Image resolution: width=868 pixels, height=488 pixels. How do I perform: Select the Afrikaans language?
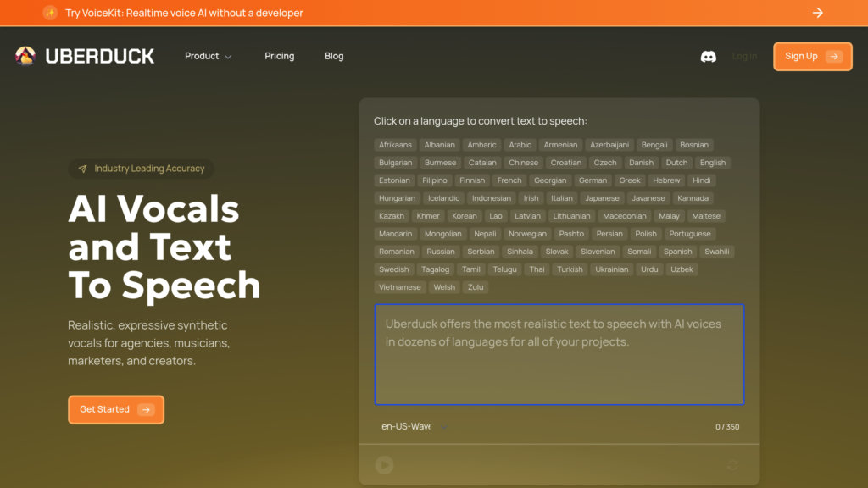click(395, 145)
